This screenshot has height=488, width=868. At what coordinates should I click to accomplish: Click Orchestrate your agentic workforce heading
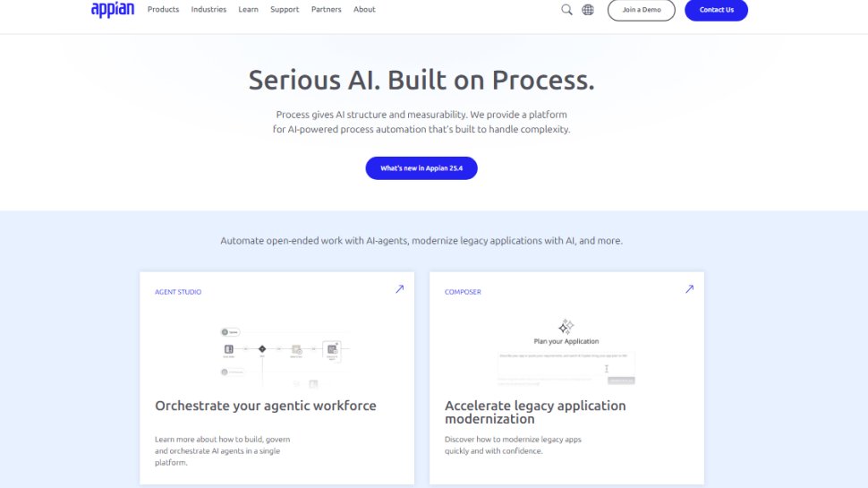[266, 406]
